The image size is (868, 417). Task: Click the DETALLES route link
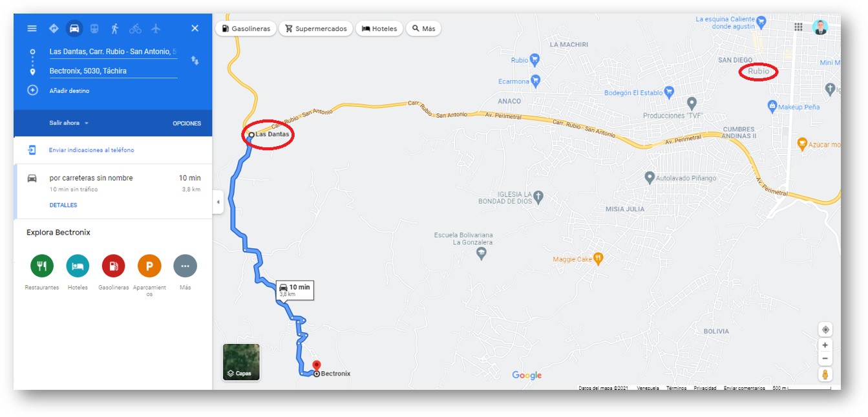[x=63, y=205]
